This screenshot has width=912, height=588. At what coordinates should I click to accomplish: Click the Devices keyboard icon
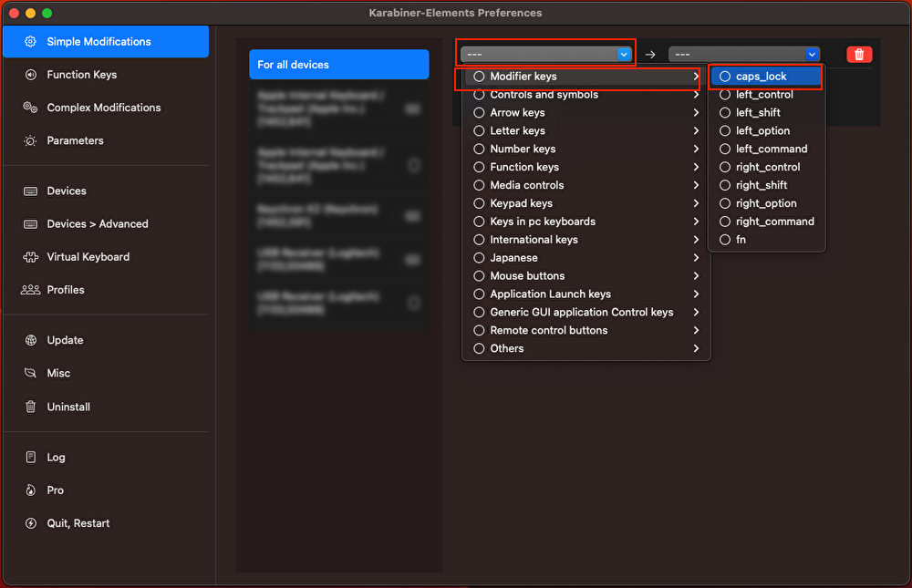click(30, 191)
